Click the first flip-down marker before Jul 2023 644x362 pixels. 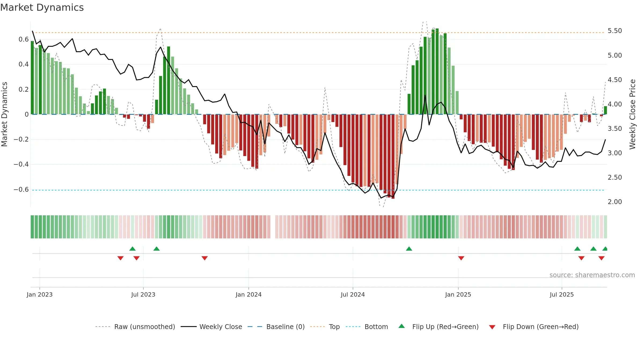point(120,258)
